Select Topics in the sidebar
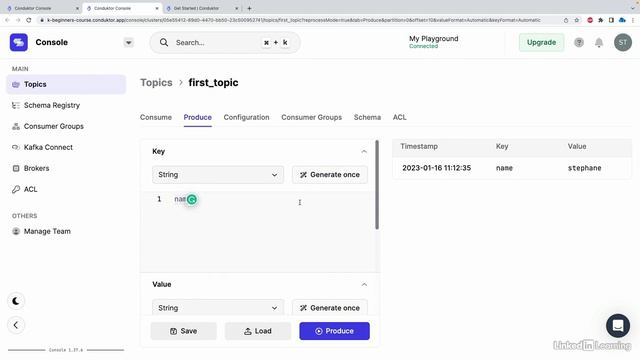Screen dimensions: 640x360 (66, 84)
